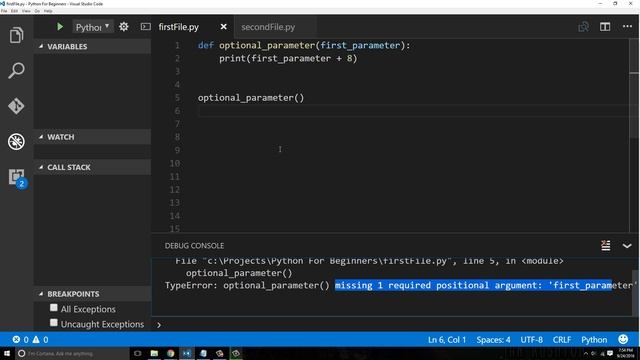The height and width of the screenshot is (360, 640).
Task: Start debugging with green play button
Action: pos(60,27)
